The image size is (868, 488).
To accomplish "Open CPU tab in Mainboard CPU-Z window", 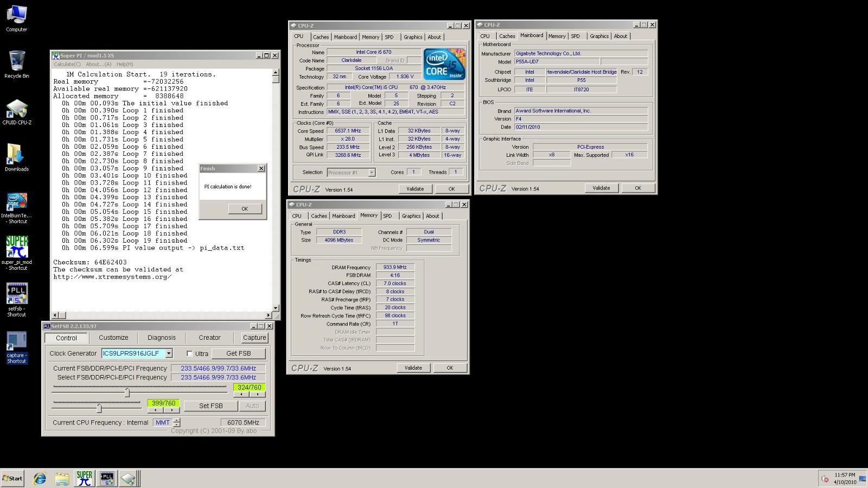I will (485, 36).
